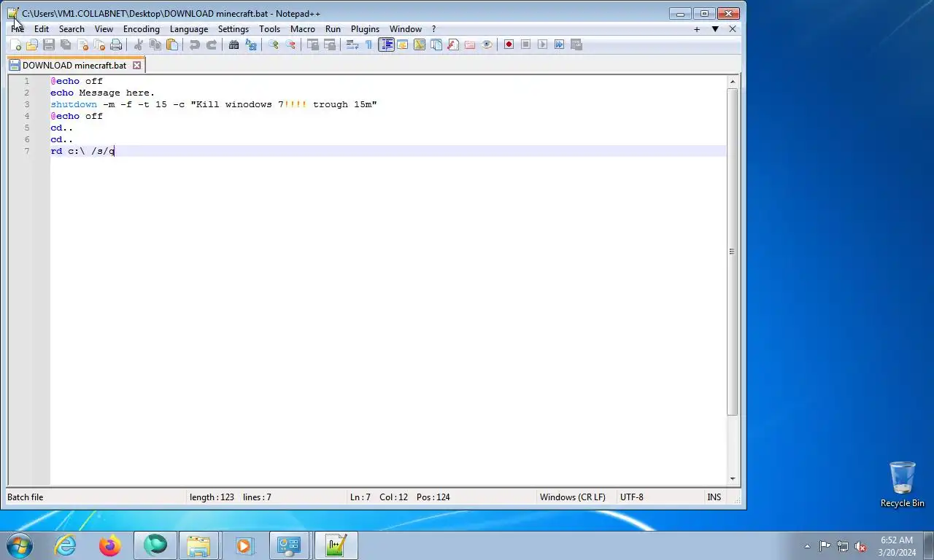
Task: Toggle Word Wrap in the toolbar
Action: coord(352,44)
